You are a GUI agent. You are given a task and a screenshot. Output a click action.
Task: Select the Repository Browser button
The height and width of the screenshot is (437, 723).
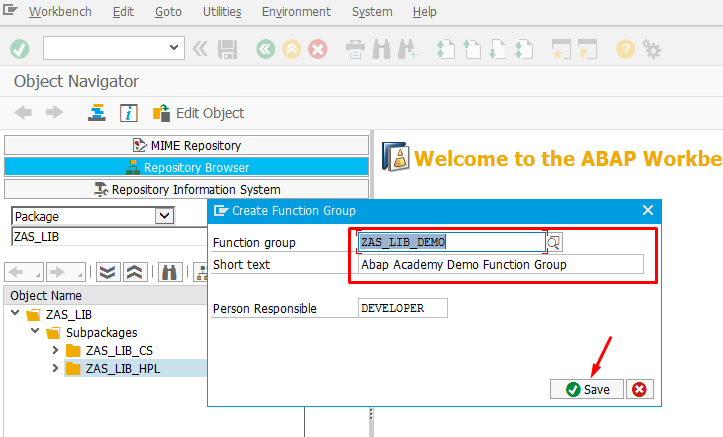(186, 167)
